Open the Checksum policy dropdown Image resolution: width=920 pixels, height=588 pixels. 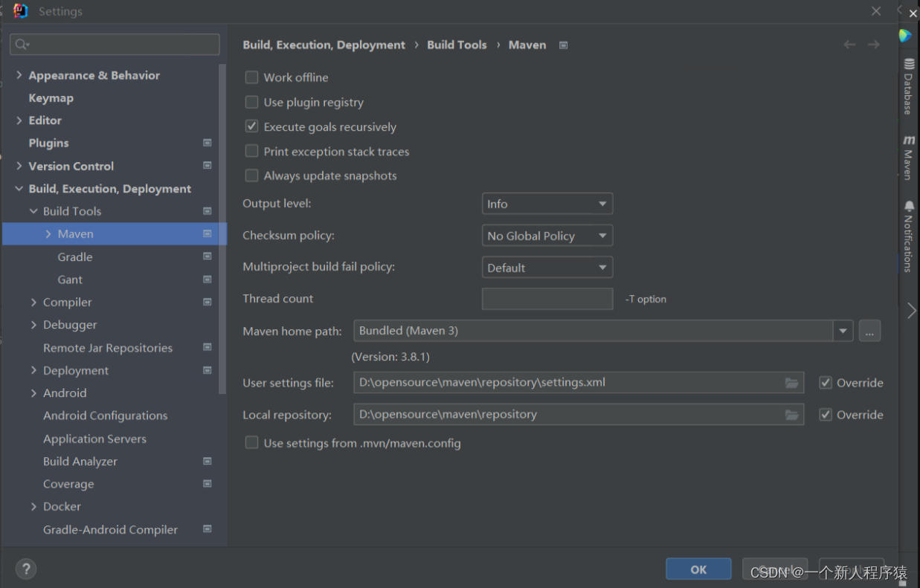[x=547, y=236]
